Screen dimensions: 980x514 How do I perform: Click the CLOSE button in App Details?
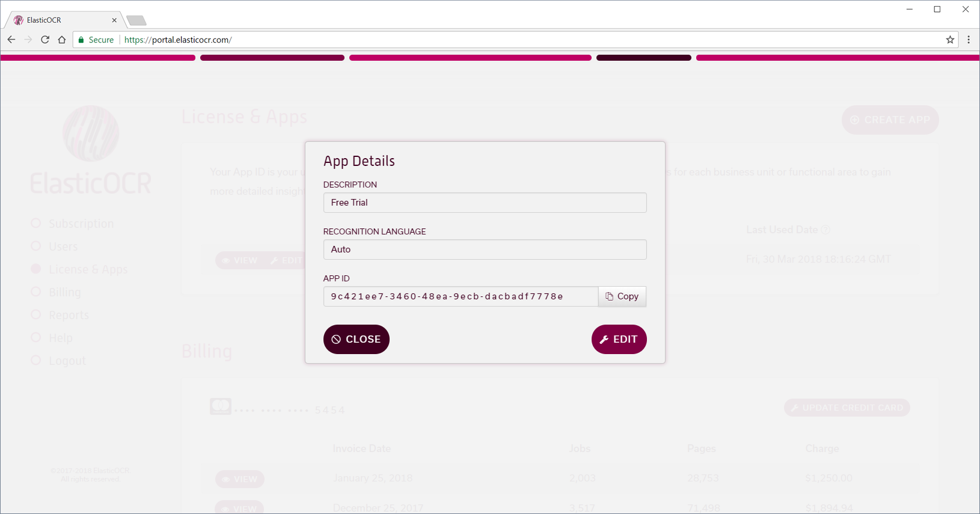(x=357, y=339)
